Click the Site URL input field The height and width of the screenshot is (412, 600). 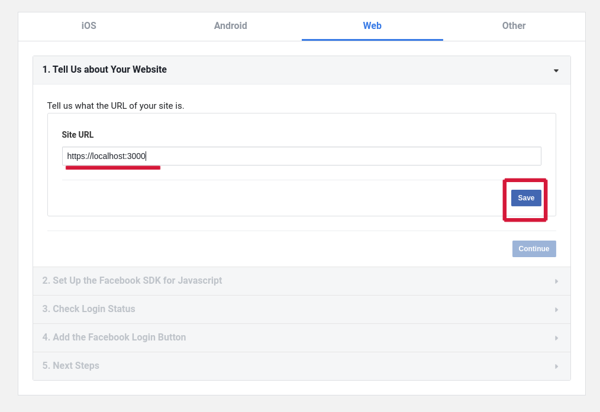(302, 156)
